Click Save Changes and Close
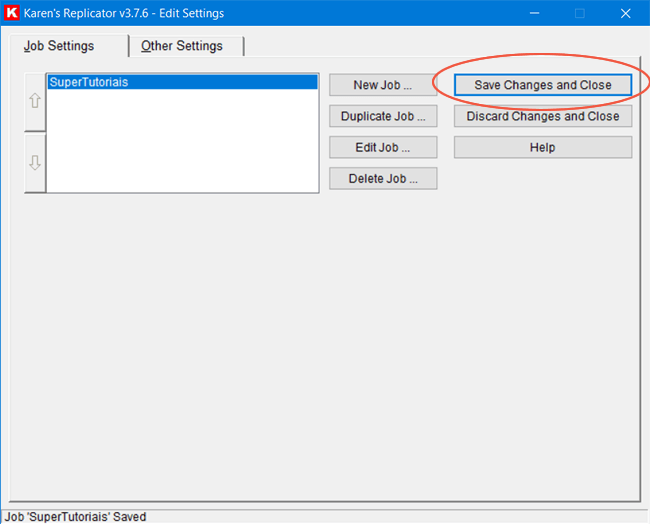 coord(543,85)
